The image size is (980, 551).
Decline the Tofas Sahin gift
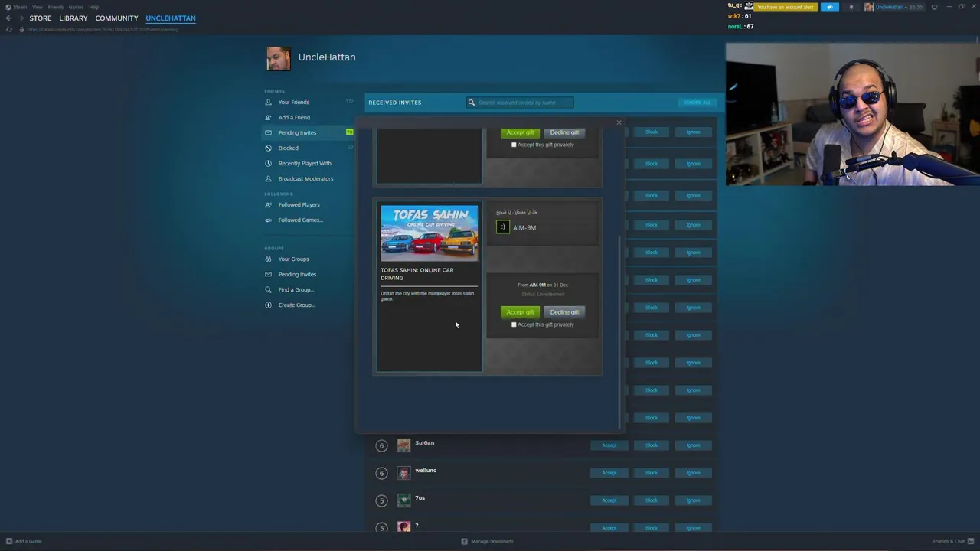click(x=564, y=312)
